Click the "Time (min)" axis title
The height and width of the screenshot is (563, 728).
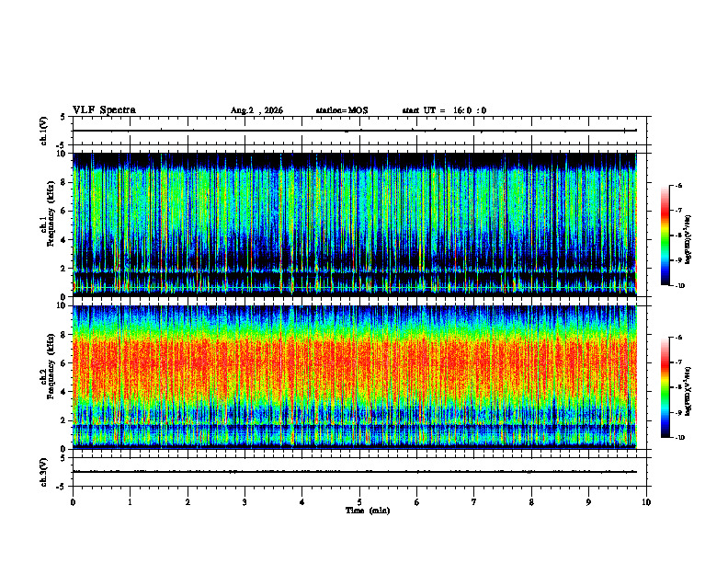pyautogui.click(x=368, y=511)
